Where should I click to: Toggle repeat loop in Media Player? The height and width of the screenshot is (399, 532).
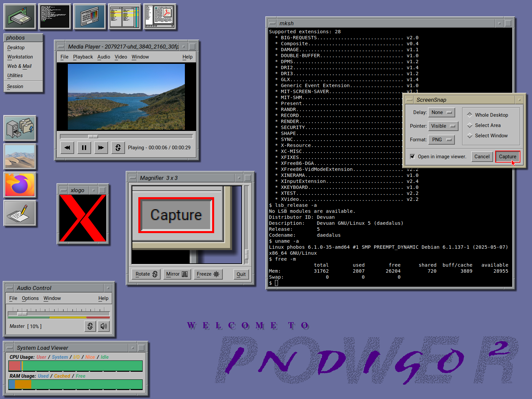tap(118, 148)
